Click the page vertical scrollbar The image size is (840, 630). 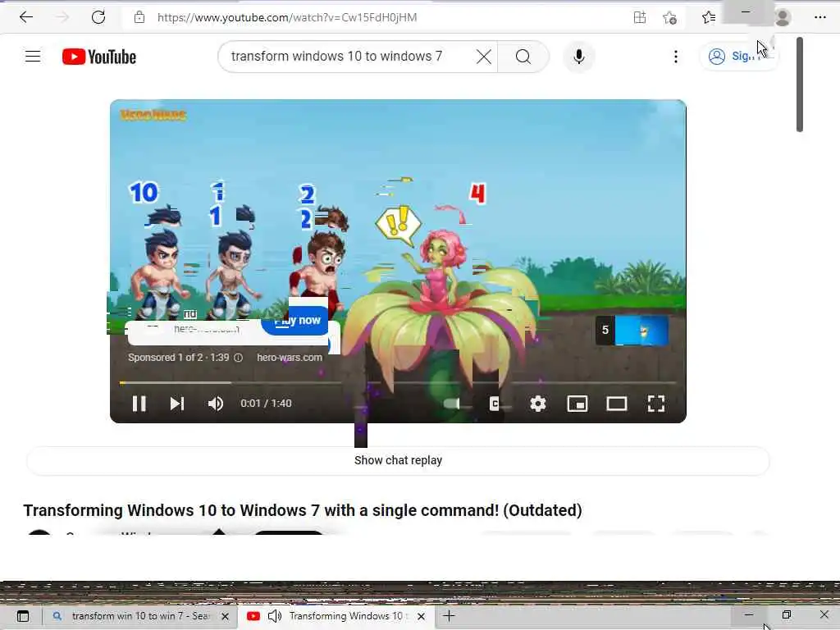[799, 84]
